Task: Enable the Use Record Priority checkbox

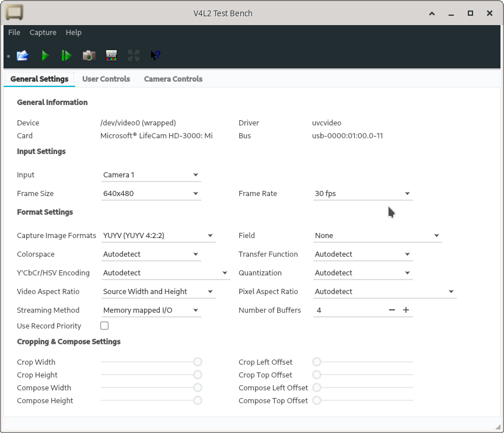Action: (x=104, y=326)
